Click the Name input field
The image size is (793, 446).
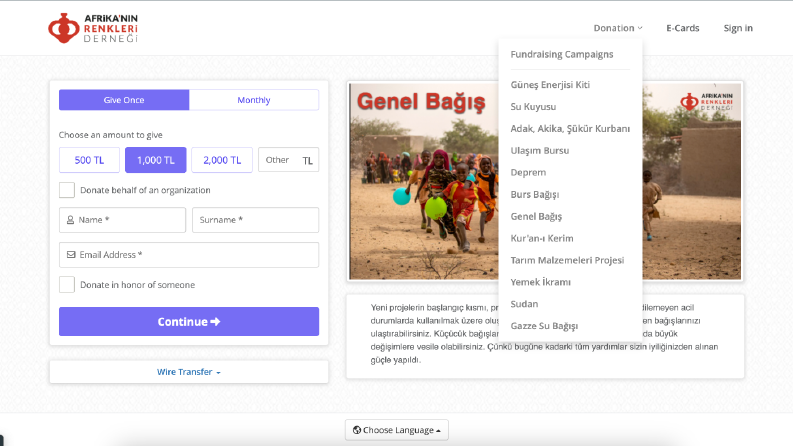click(122, 220)
